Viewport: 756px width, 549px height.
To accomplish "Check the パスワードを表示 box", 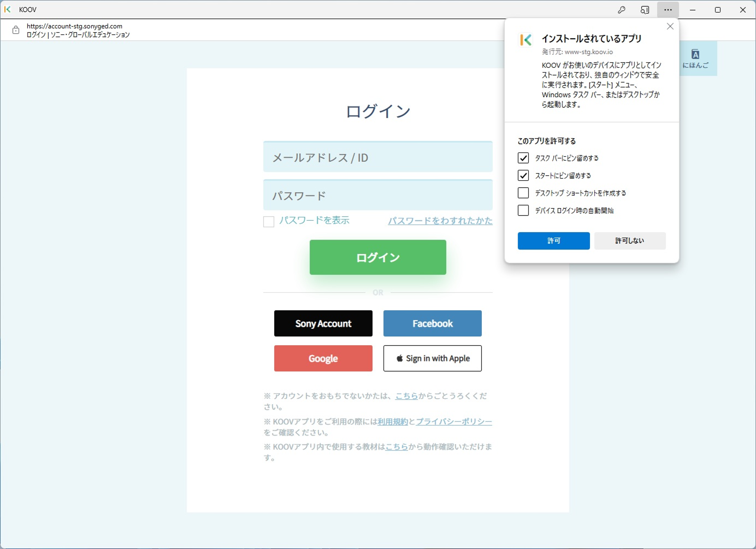I will click(268, 221).
